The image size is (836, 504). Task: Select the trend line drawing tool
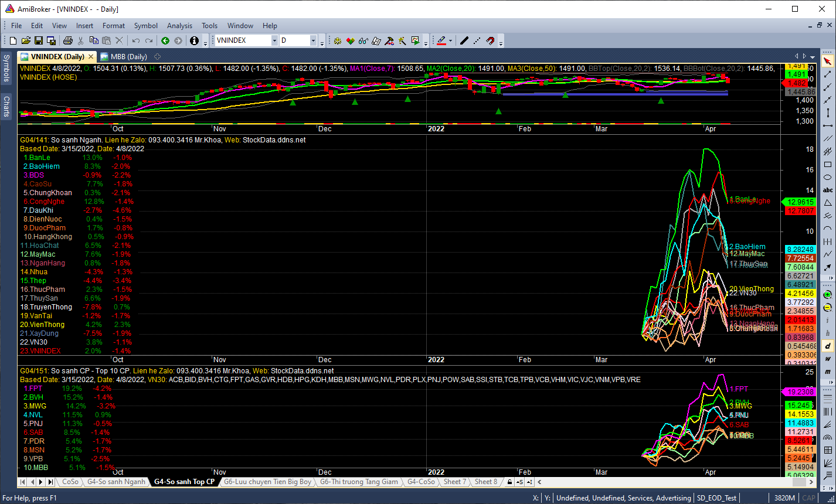pos(827,74)
